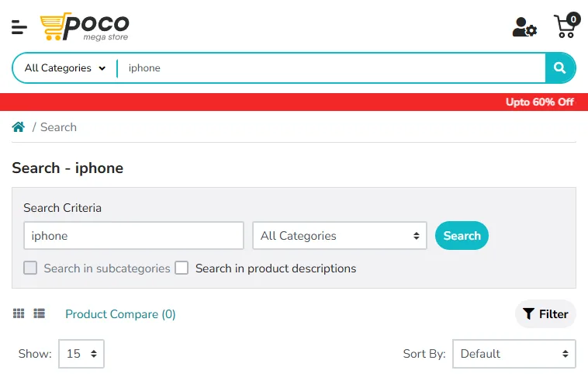Switch to grid view layout
The image size is (588, 374).
point(19,313)
